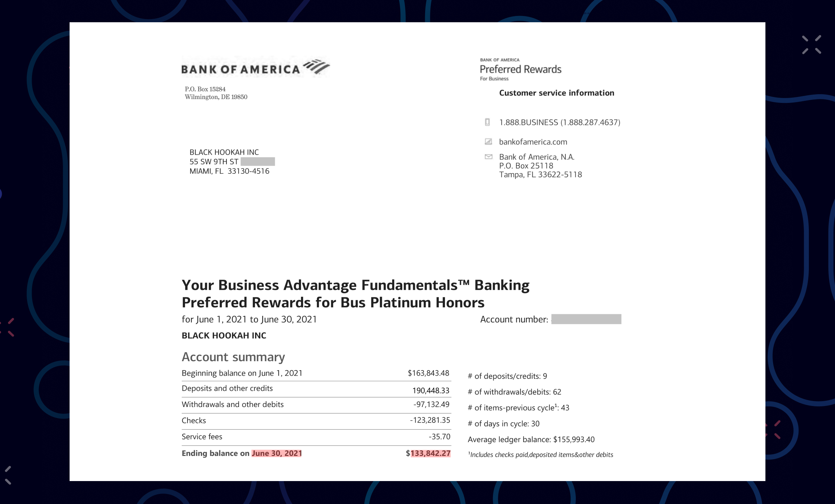Click the Customer service information heading

click(557, 93)
